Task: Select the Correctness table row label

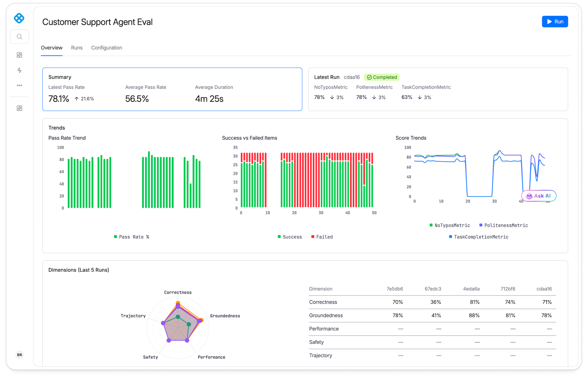Action: [x=323, y=302]
